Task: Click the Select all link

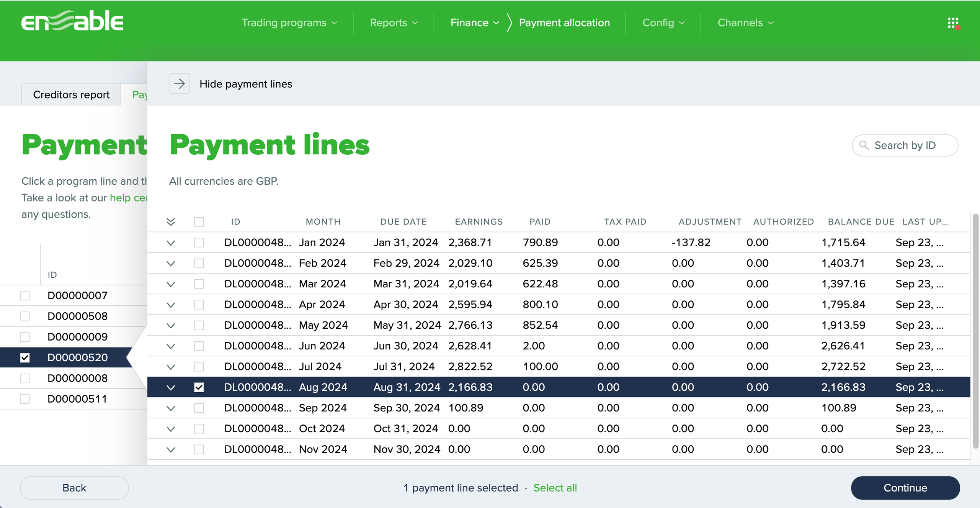Action: [555, 488]
